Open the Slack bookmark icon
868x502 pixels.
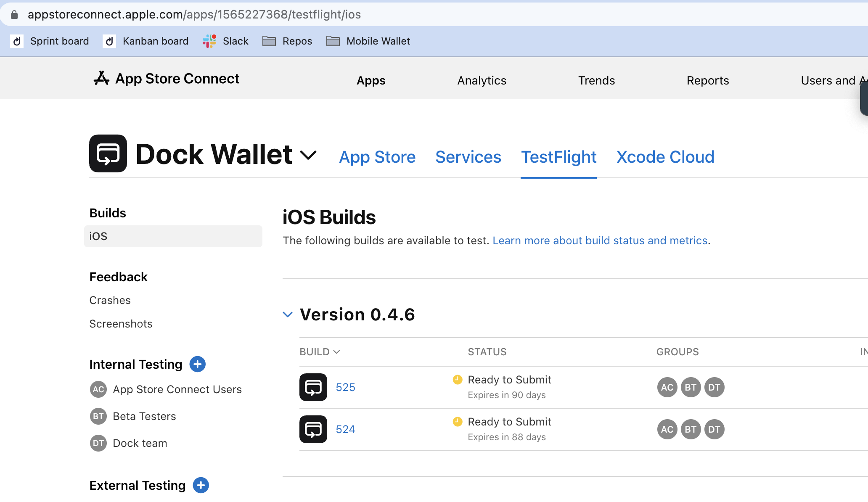[x=209, y=41]
